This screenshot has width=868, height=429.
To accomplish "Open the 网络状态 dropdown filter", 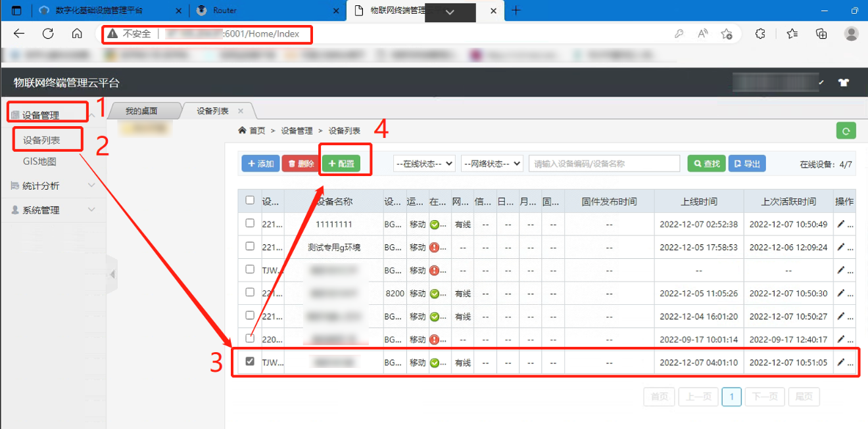I will click(x=492, y=164).
